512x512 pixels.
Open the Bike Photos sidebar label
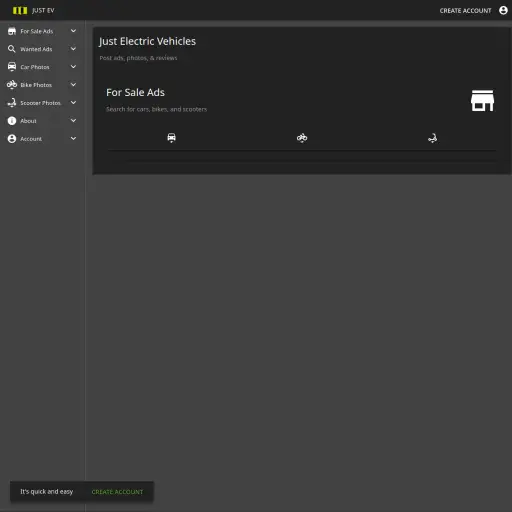36,85
